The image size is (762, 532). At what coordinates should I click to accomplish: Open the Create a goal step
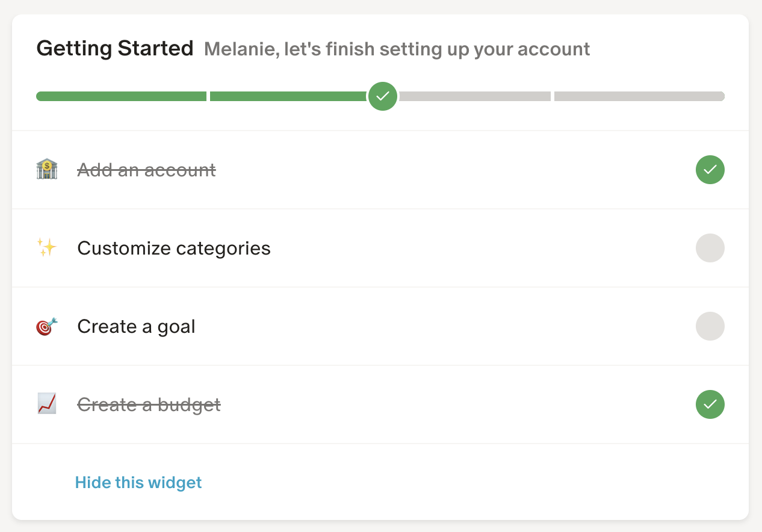(x=136, y=327)
